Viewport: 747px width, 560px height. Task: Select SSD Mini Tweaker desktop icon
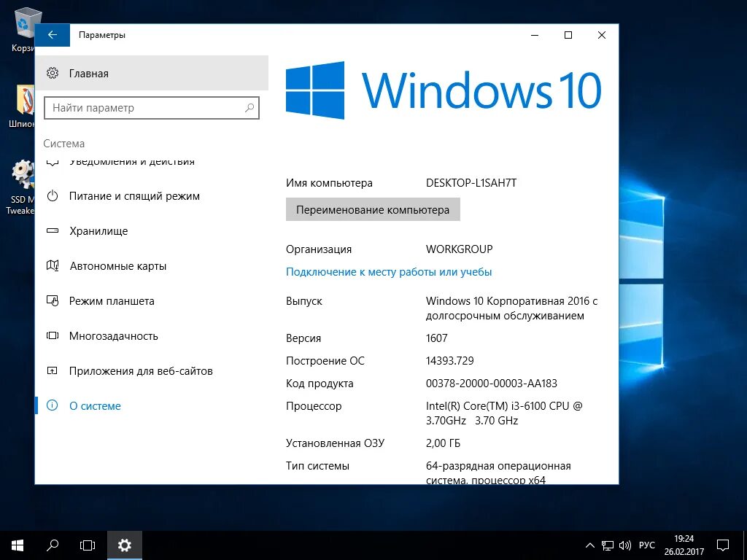click(x=21, y=187)
